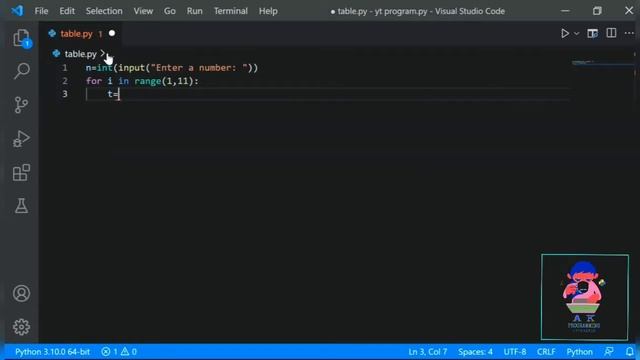Viewport: 640px width, 360px height.
Task: Click line number 1 in gutter
Action: tap(65, 68)
